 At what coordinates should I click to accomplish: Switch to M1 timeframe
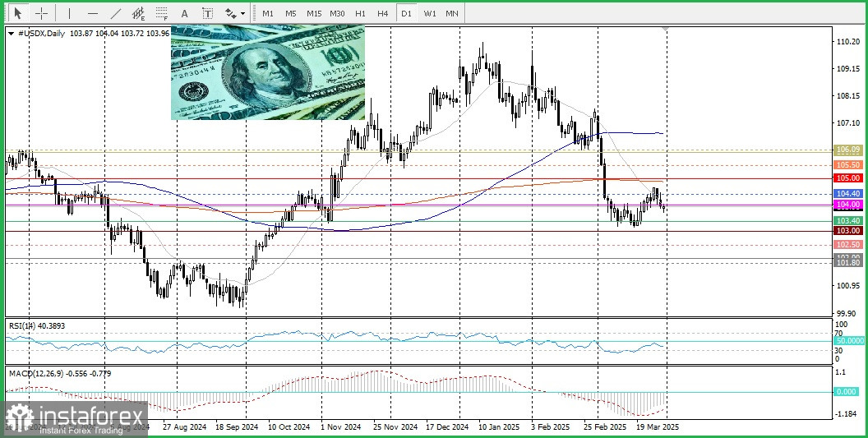(268, 13)
